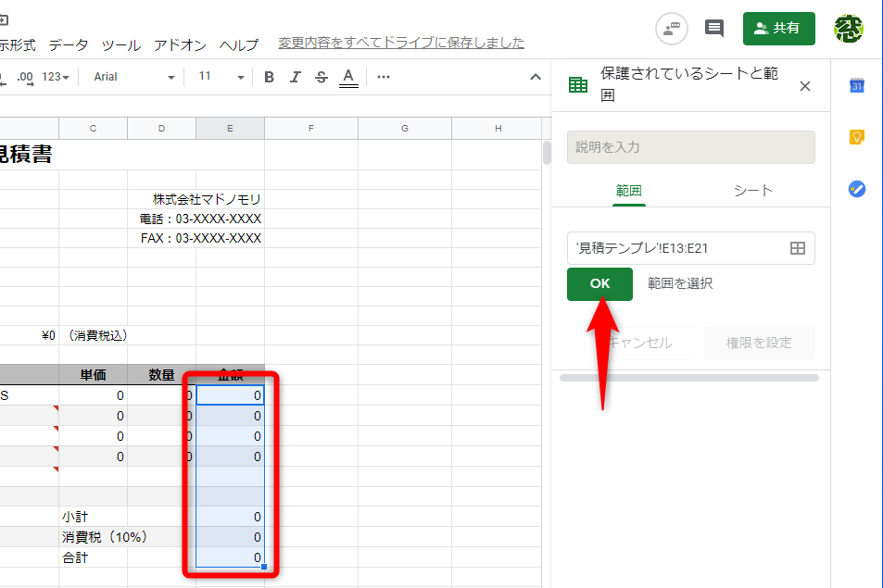Image resolution: width=883 pixels, height=588 pixels.
Task: Click the 共有 share button
Action: (779, 29)
